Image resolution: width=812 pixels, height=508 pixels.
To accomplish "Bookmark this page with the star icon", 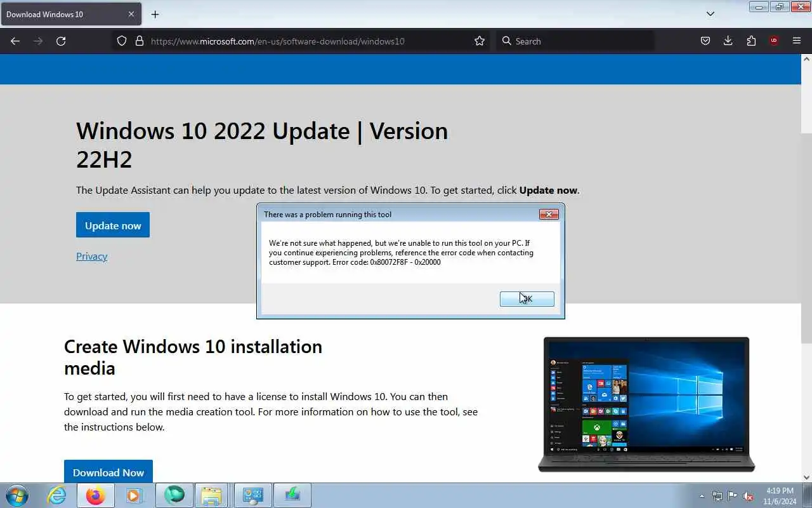I will 480,41.
